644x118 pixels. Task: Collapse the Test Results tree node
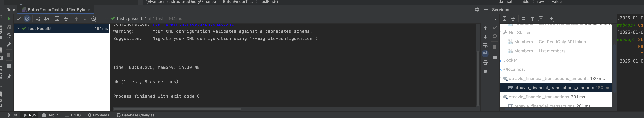point(18,28)
